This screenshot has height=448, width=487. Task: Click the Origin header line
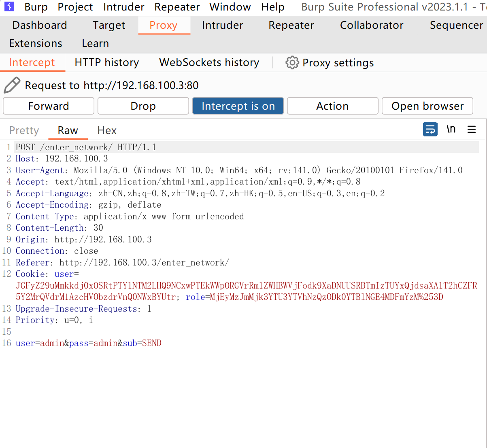(x=84, y=240)
